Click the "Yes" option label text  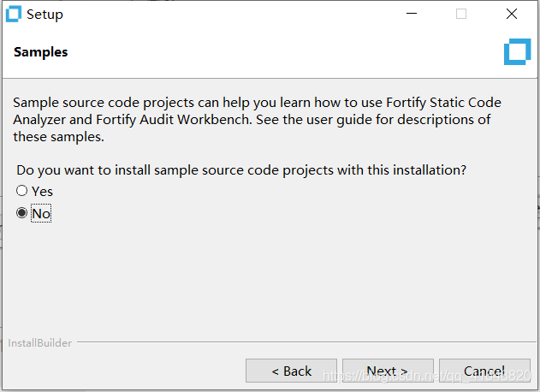[x=42, y=191]
